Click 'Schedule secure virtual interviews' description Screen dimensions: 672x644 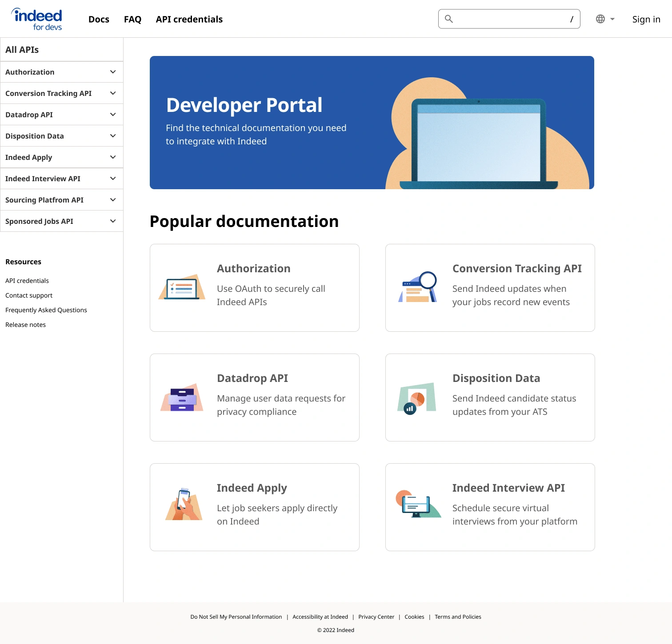pos(515,515)
